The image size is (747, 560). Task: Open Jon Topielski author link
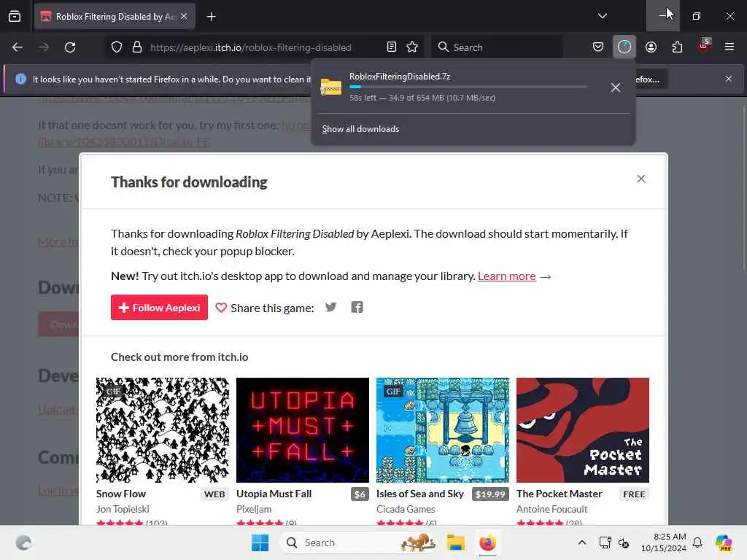point(123,509)
